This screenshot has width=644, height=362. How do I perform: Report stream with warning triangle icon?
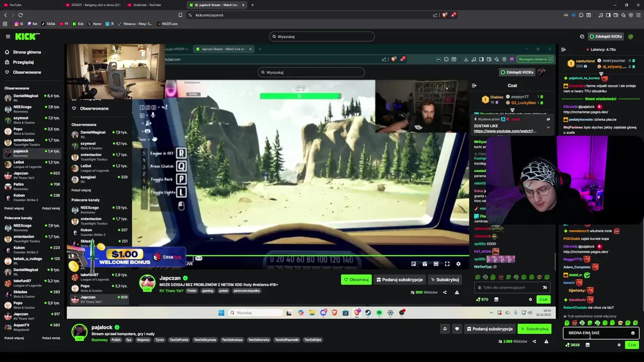pos(546,341)
